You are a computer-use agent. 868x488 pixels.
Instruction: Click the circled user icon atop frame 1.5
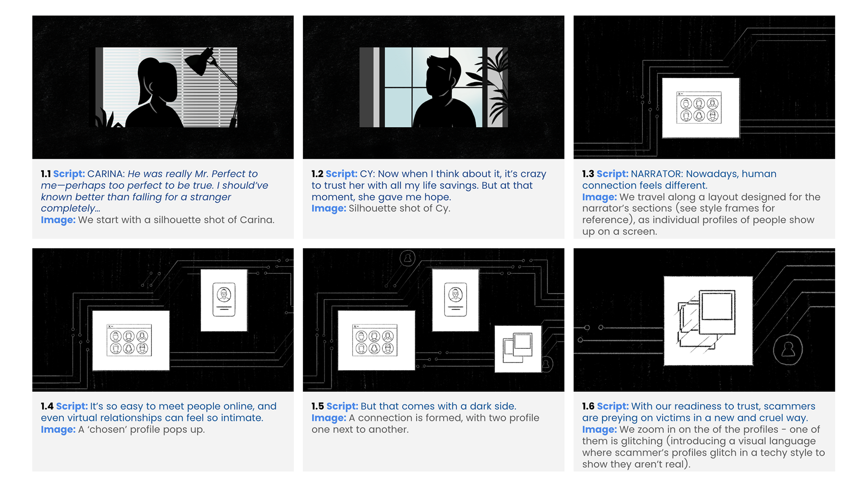click(407, 258)
